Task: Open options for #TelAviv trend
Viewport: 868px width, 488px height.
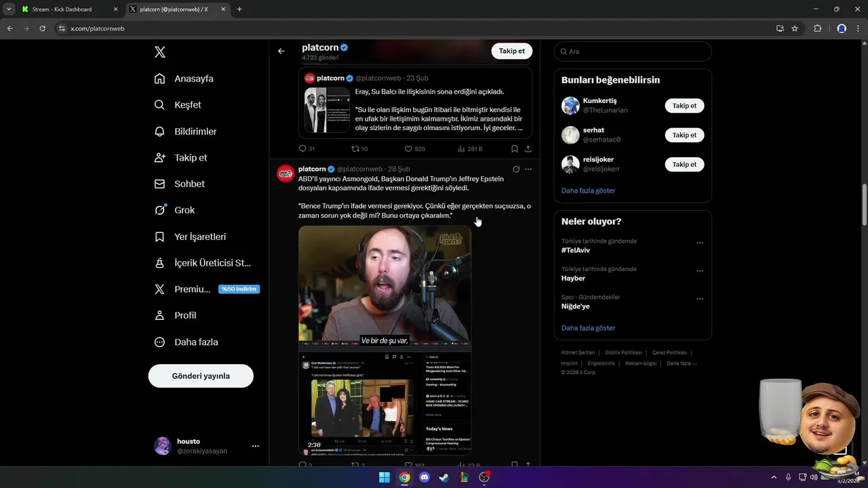Action: 700,243
